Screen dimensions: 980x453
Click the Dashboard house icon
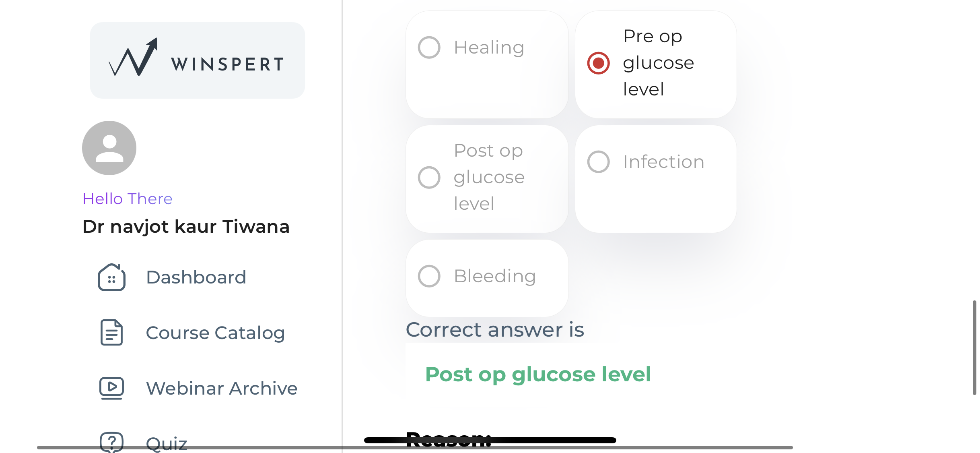tap(111, 277)
